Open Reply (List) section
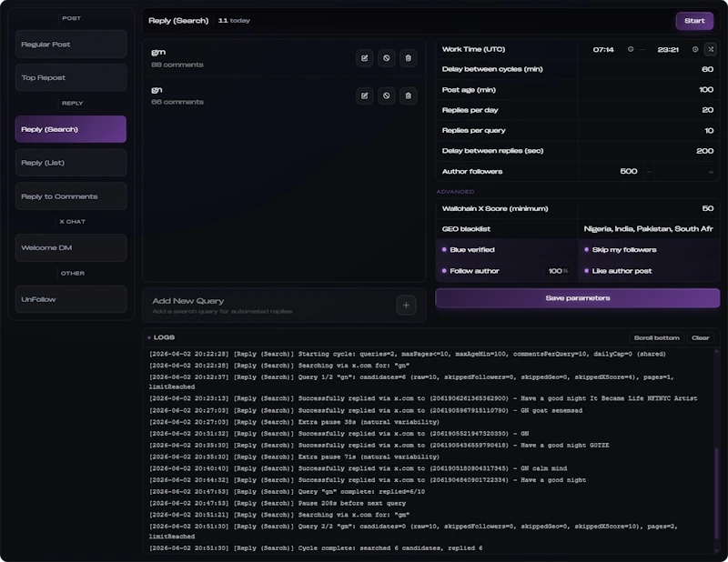Viewport: 728px width, 562px height. pyautogui.click(x=71, y=163)
